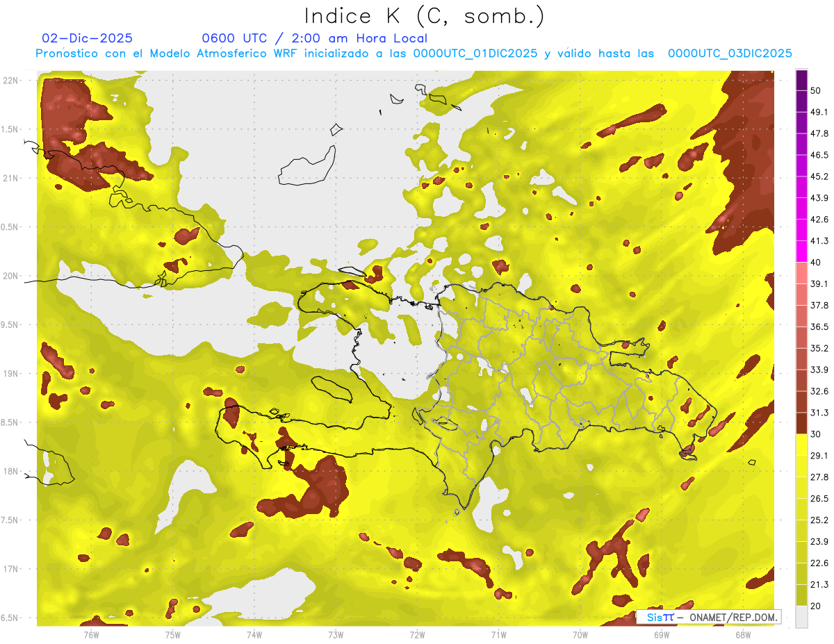Click the '9.5N' latitude label
The width and height of the screenshot is (834, 644).
coord(10,324)
